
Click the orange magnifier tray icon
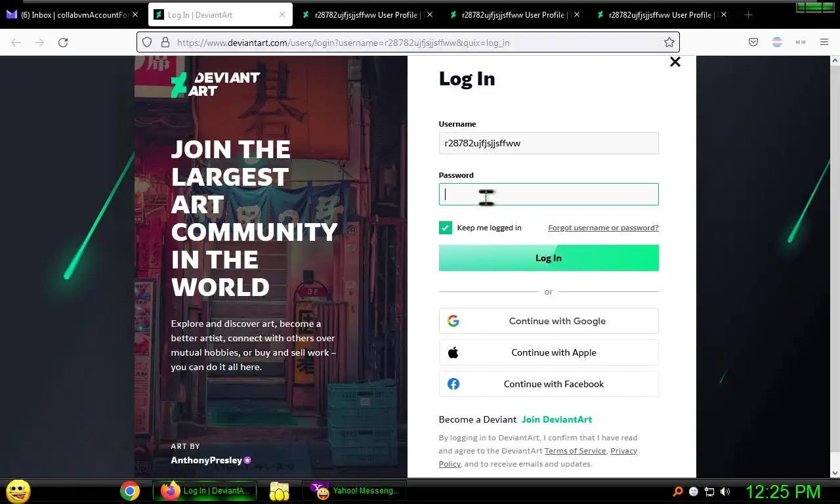(678, 492)
